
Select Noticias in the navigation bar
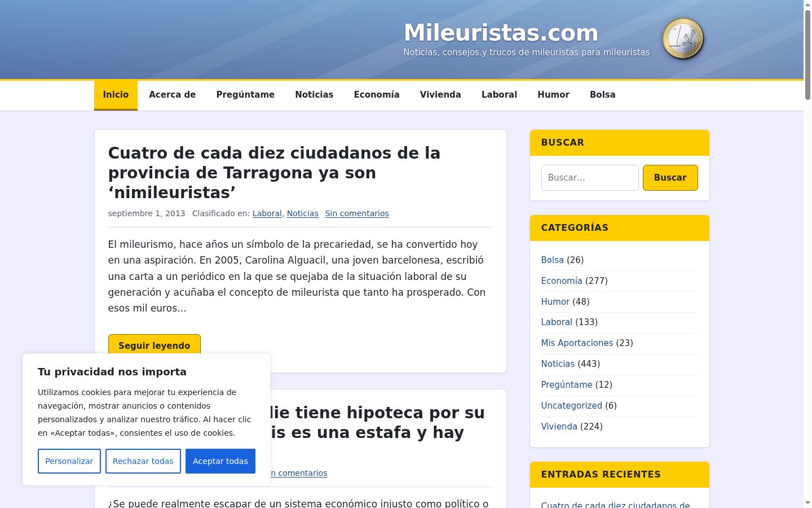(x=314, y=95)
